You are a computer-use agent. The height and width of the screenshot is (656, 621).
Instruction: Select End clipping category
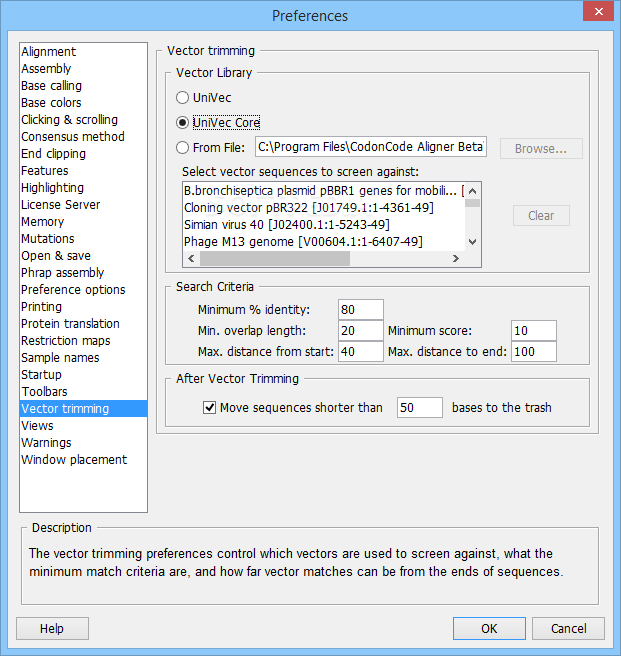coord(83,154)
